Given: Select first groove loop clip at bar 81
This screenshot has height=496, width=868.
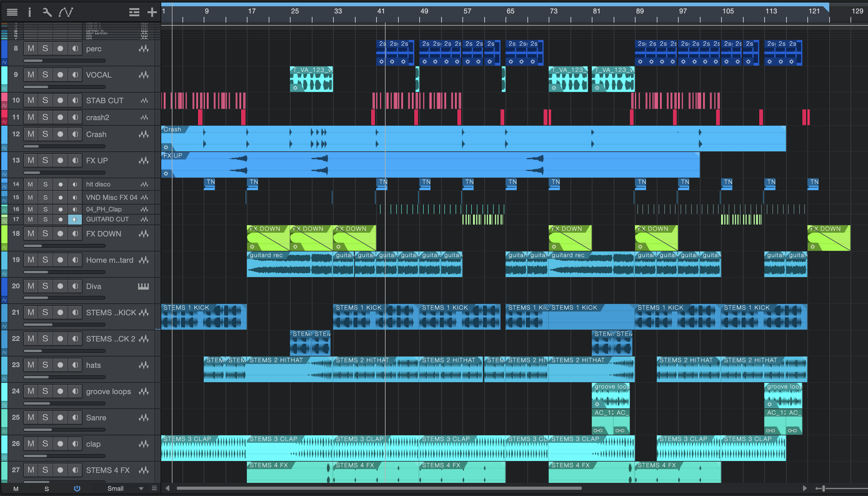Looking at the screenshot, I should [611, 396].
